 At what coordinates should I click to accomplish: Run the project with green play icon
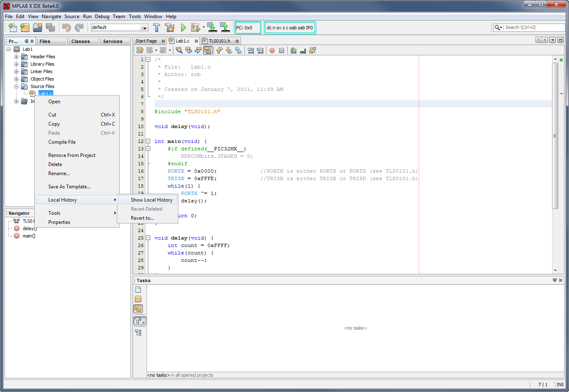point(183,28)
